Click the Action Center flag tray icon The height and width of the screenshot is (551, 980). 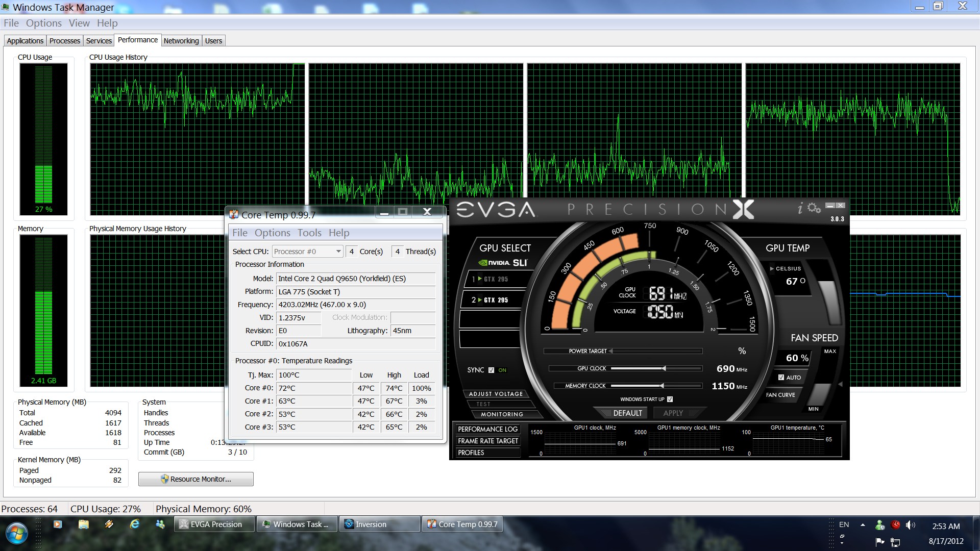tap(879, 541)
